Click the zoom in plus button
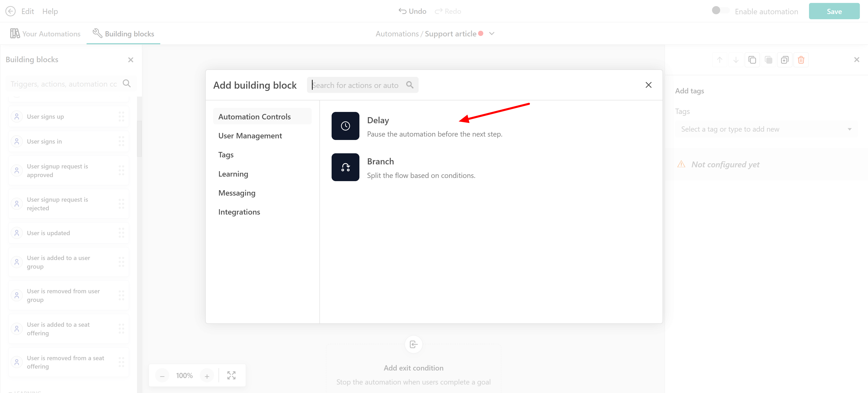868x393 pixels. click(207, 376)
